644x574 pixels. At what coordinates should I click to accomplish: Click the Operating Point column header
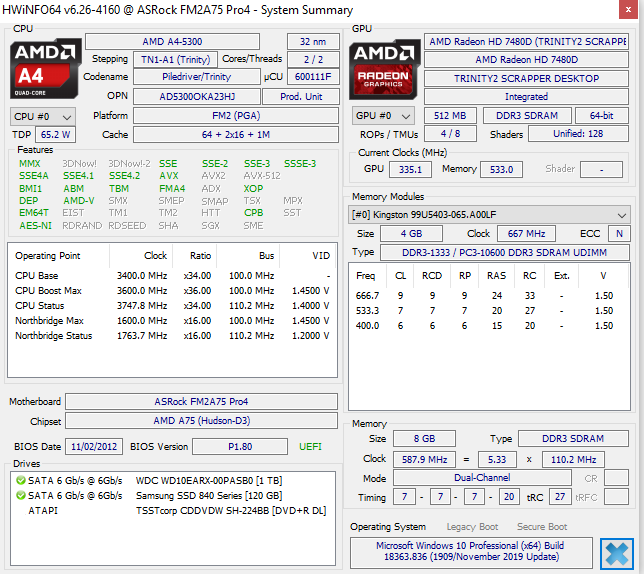59,256
